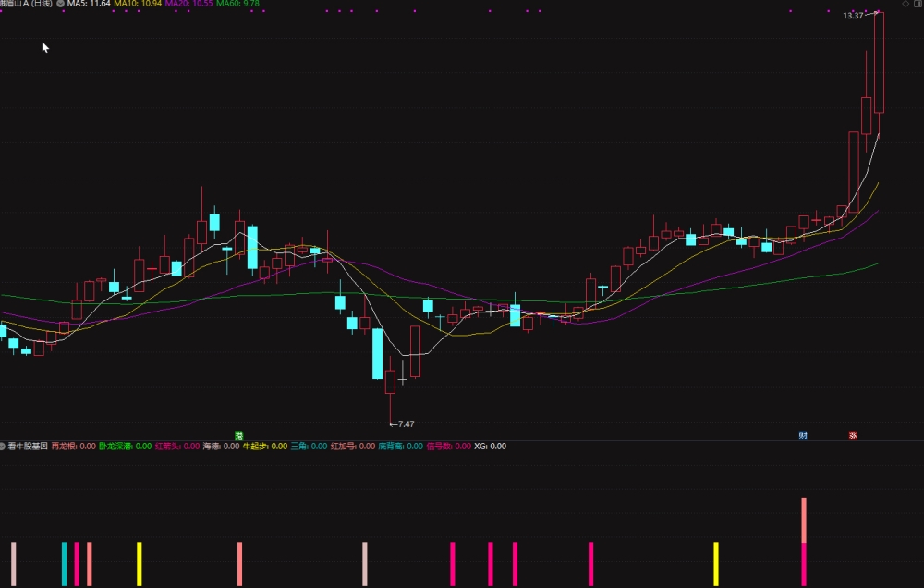
Task: Click the 看牛股基因 indicator name
Action: (28, 447)
